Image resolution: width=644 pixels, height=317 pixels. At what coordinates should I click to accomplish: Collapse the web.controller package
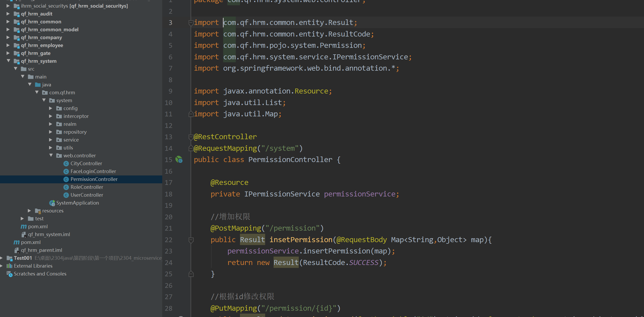pyautogui.click(x=51, y=155)
